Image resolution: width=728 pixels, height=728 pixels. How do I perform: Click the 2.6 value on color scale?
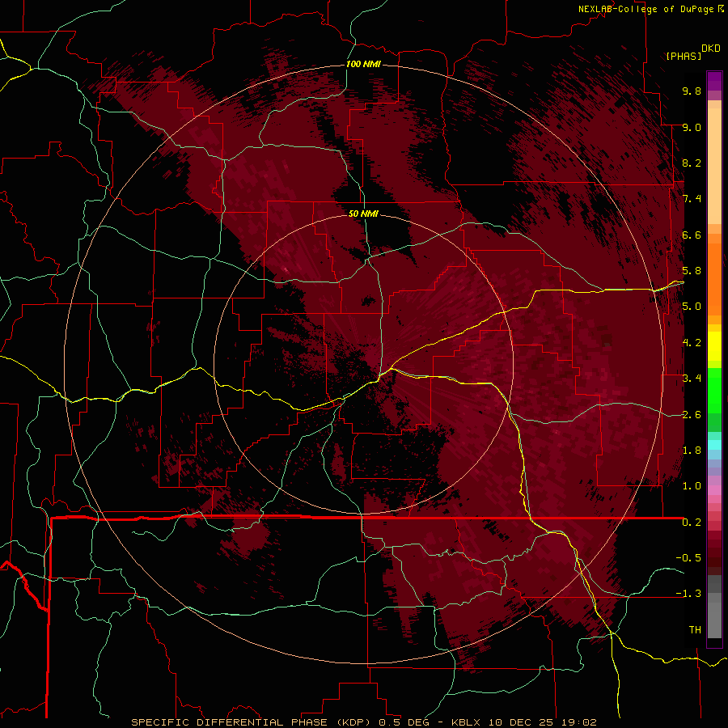[692, 415]
